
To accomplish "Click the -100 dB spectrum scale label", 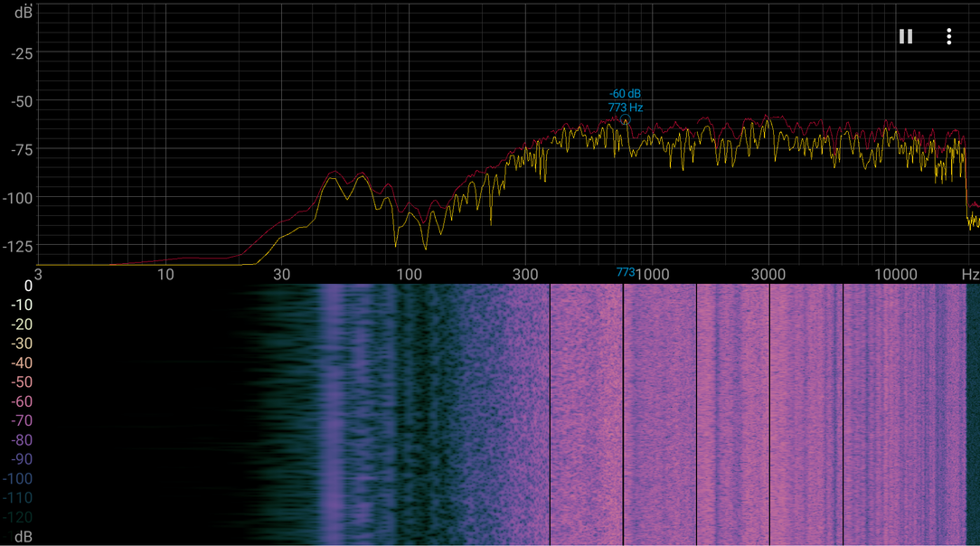I will 17,198.
